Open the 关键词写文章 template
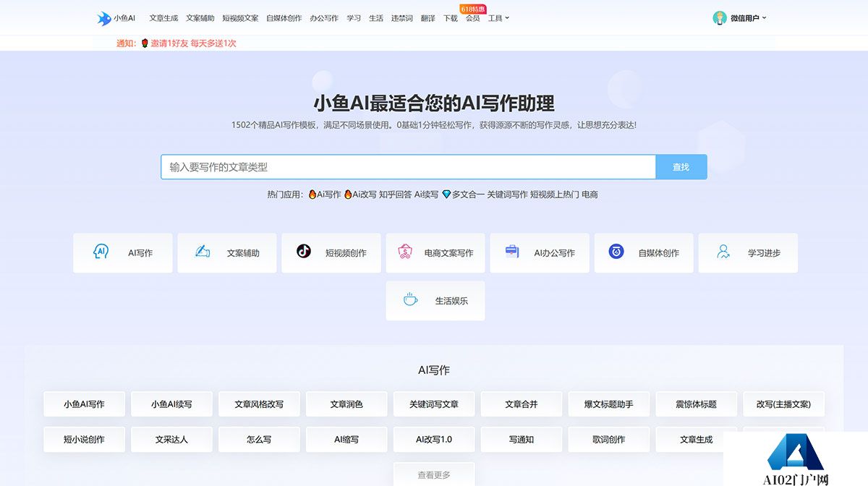Viewport: 868px width, 486px height. (x=434, y=404)
